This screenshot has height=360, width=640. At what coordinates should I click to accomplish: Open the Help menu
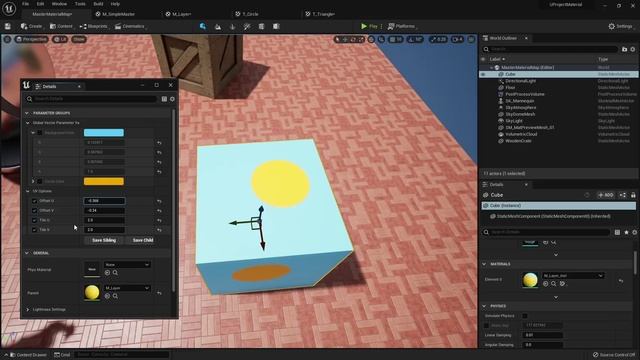(116, 4)
